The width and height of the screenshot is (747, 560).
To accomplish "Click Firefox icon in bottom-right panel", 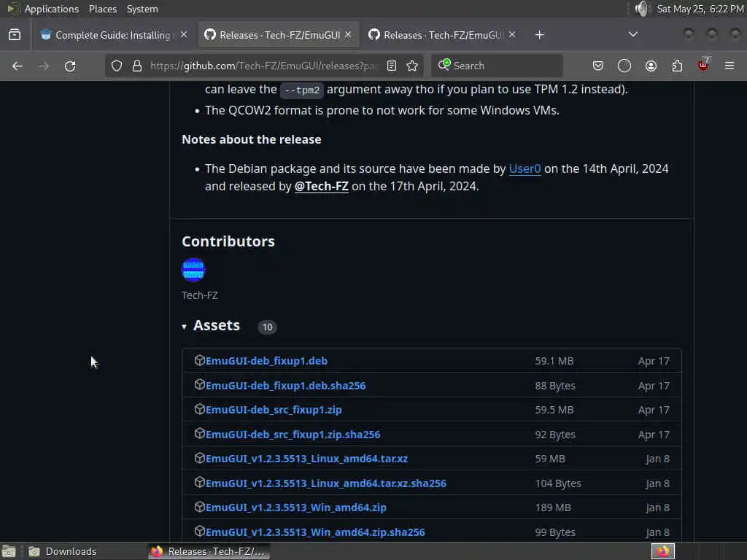I will [662, 551].
